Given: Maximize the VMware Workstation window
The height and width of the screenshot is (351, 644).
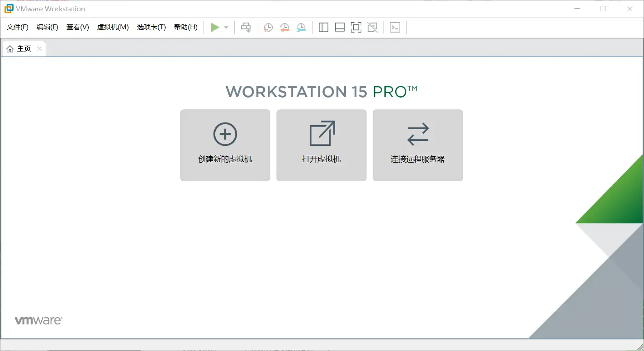Looking at the screenshot, I should click(603, 9).
